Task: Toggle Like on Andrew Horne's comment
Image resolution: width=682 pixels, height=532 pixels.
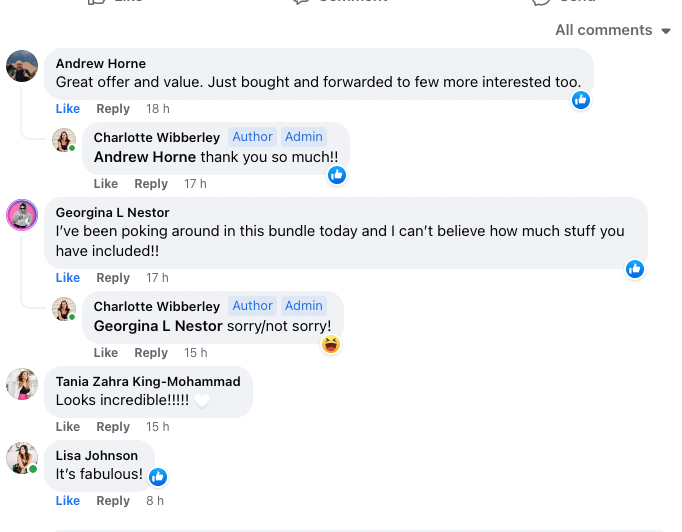Action: tap(68, 109)
